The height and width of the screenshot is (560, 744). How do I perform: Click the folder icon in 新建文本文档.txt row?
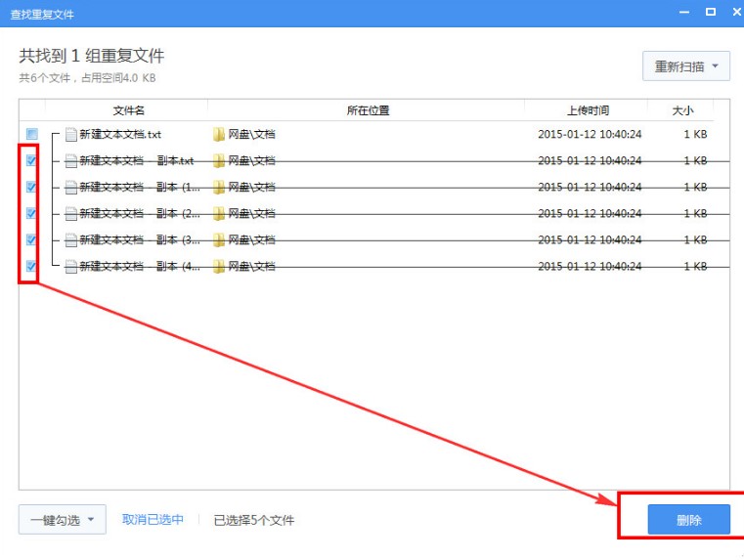[219, 135]
